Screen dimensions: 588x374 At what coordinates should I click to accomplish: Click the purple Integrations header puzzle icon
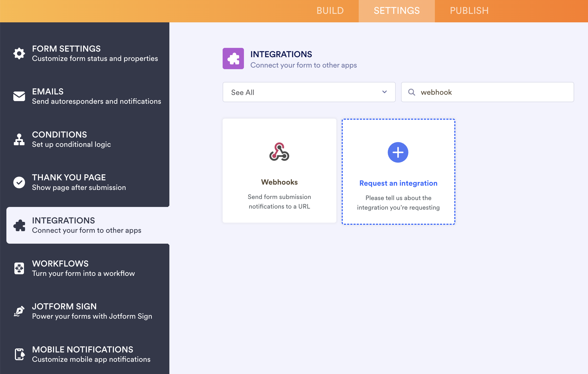233,59
